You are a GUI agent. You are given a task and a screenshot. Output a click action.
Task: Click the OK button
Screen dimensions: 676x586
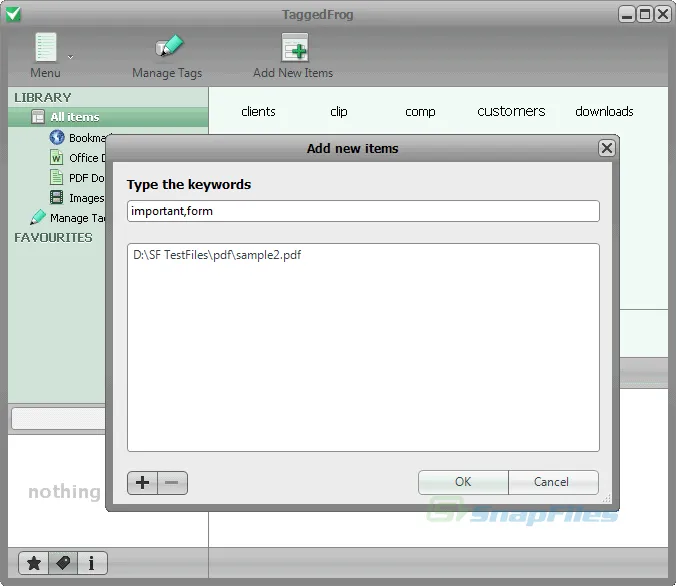pyautogui.click(x=463, y=482)
